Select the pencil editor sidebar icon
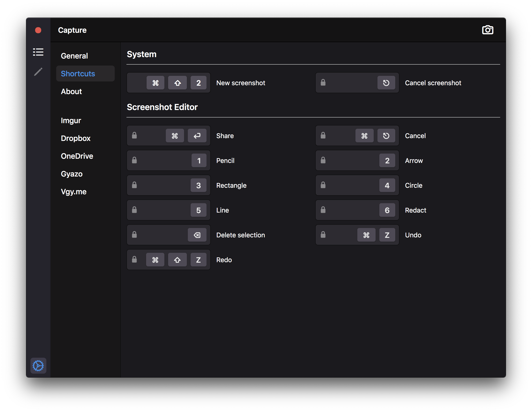532x412 pixels. click(38, 72)
